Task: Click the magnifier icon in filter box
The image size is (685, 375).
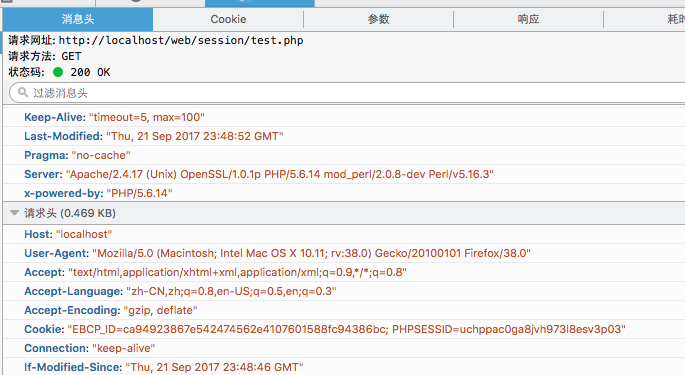Action: [23, 92]
